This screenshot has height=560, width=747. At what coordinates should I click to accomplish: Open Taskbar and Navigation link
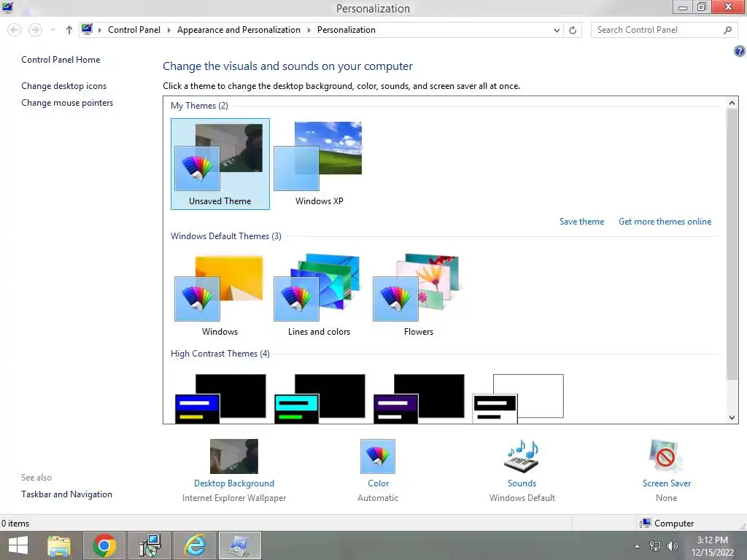coord(66,494)
